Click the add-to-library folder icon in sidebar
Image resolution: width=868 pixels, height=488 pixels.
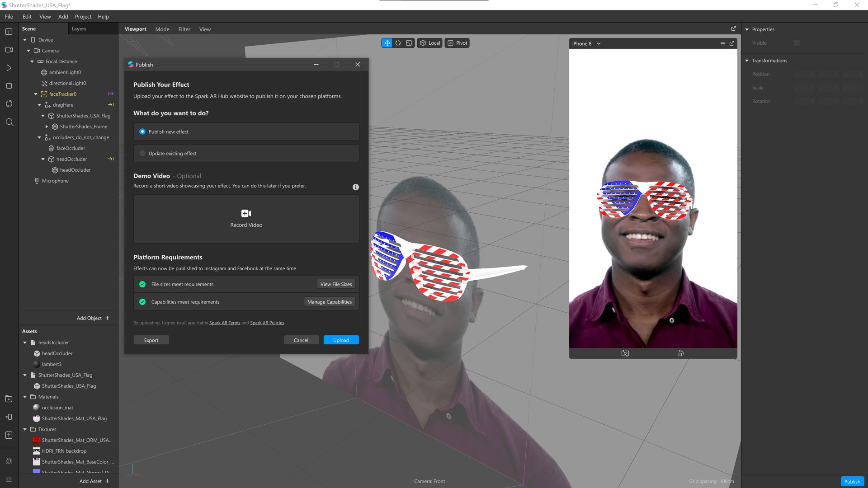point(9,399)
